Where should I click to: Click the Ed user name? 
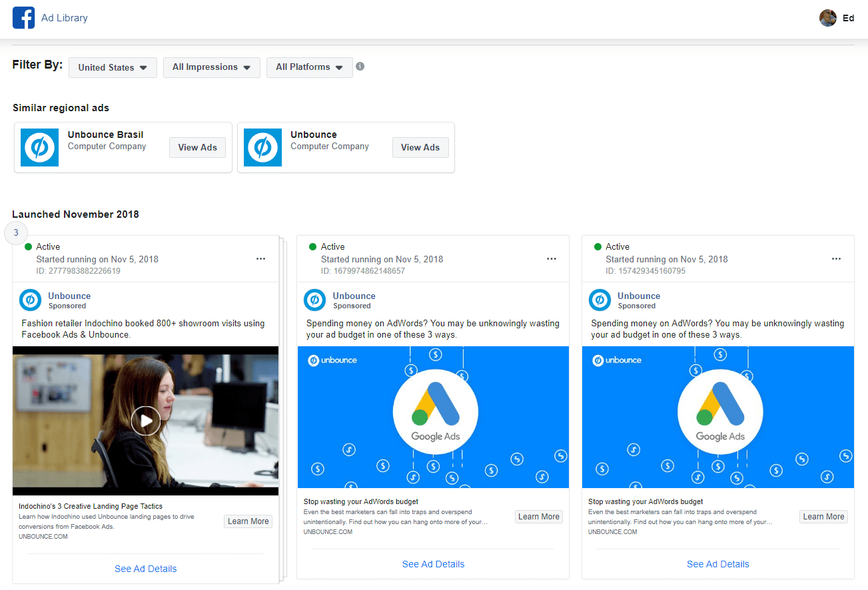point(848,18)
